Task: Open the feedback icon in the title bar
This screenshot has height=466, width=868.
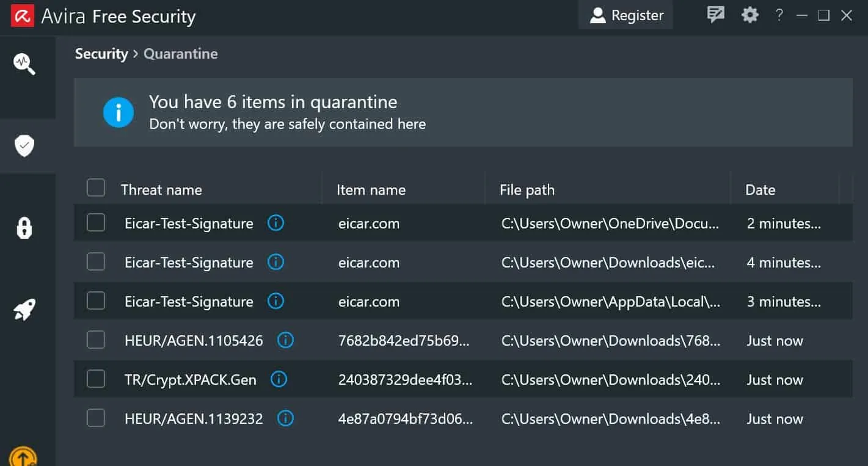Action: (x=715, y=15)
